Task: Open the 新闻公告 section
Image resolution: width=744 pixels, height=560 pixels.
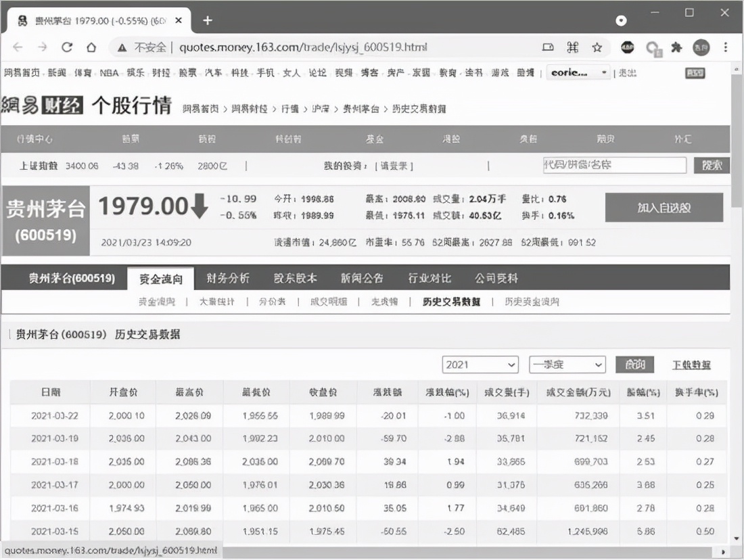Action: 362,277
